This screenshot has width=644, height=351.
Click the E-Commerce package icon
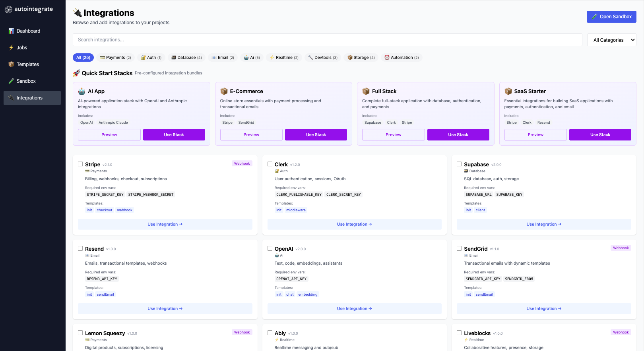point(224,92)
